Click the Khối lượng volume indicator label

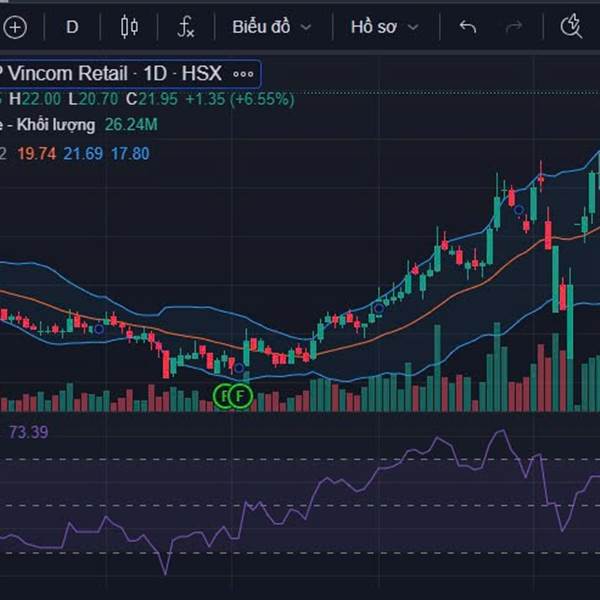tap(56, 125)
